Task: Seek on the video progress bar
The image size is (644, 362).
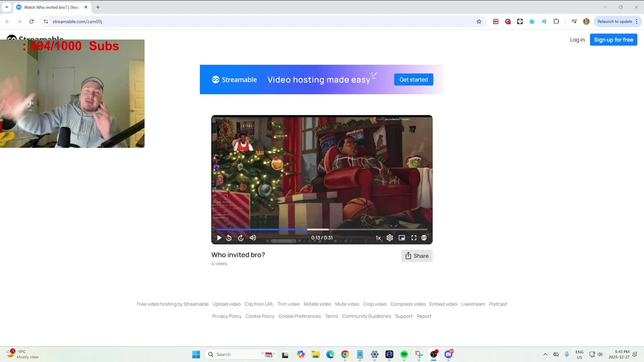Action: tap(322, 229)
